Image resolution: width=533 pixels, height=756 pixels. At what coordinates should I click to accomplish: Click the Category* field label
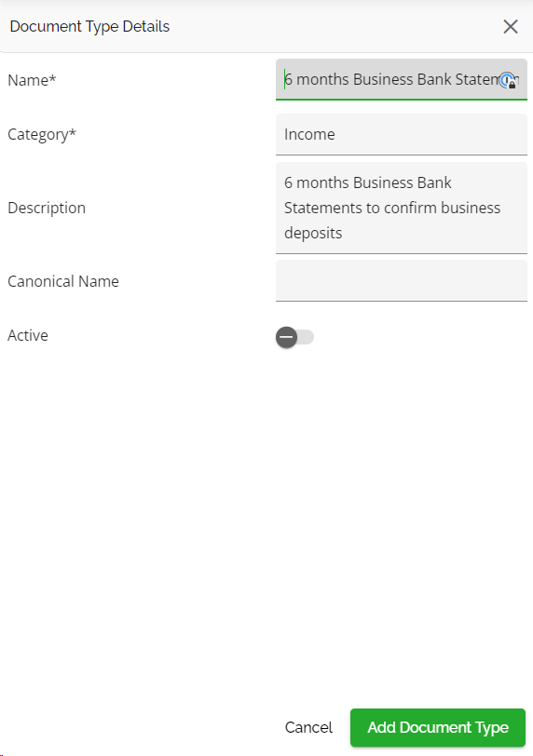click(x=42, y=134)
